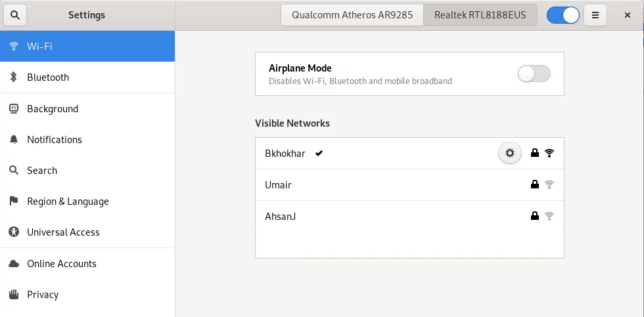Open Bkhokhar network settings gear
This screenshot has height=317, width=644.
pos(510,154)
